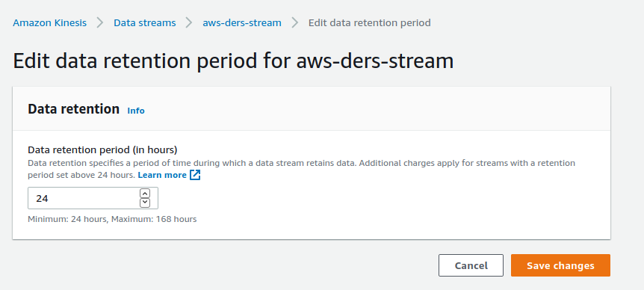This screenshot has height=290, width=644.
Task: Navigate to the Data streams breadcrumb
Action: coord(145,22)
